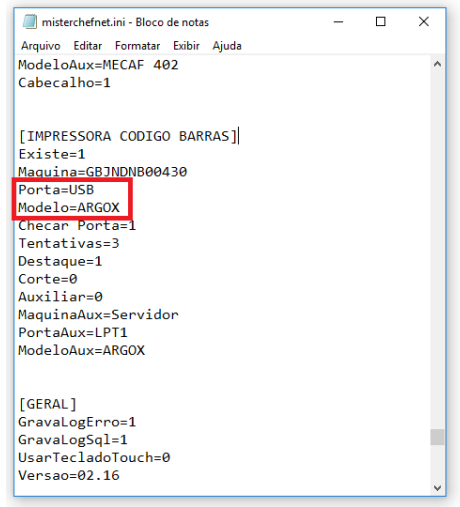The image size is (460, 507).
Task: Click the line ModeloAux=MECAF 402
Action: [x=98, y=65]
